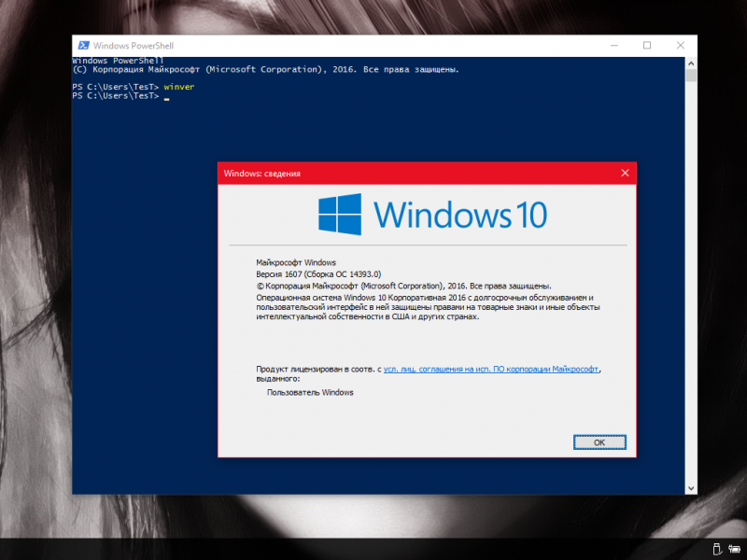Click the 'winver' command text in PowerShell
The width and height of the screenshot is (747, 560).
(x=179, y=87)
